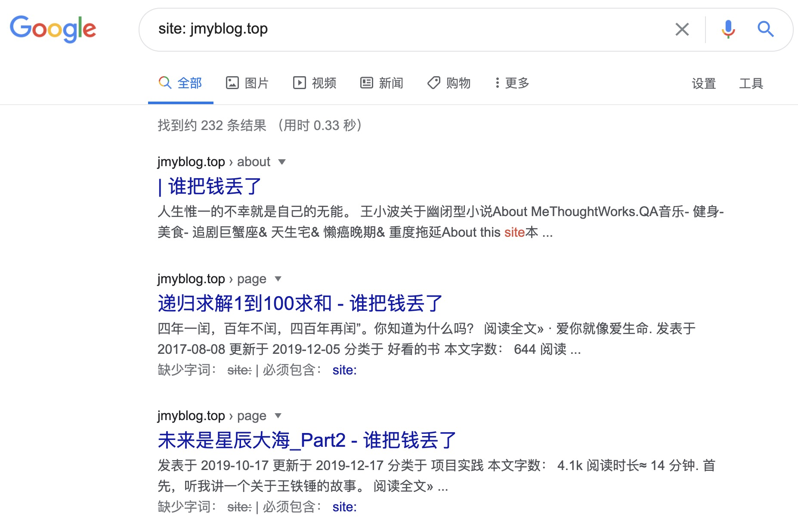
Task: Expand dropdown arrow for the 未来是星辰大海 result
Action: click(278, 416)
